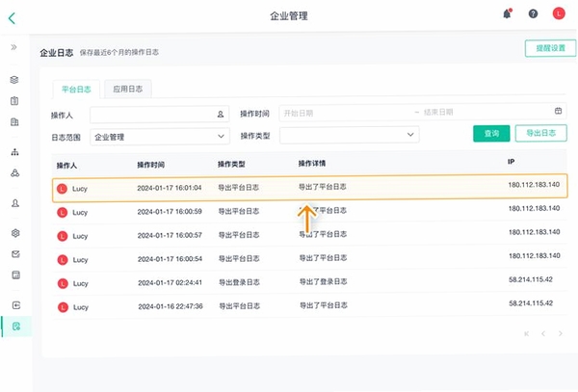Select timestamp 2024-01-17 02:24:41

click(x=170, y=282)
